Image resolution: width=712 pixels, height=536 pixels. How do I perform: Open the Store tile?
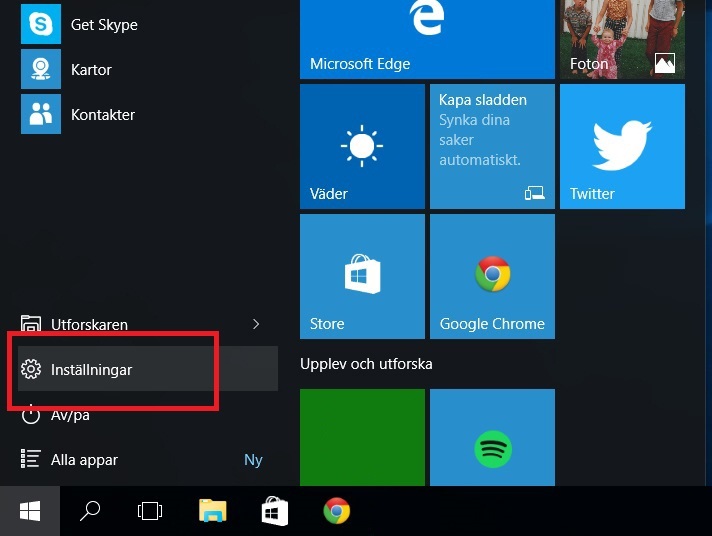(362, 276)
